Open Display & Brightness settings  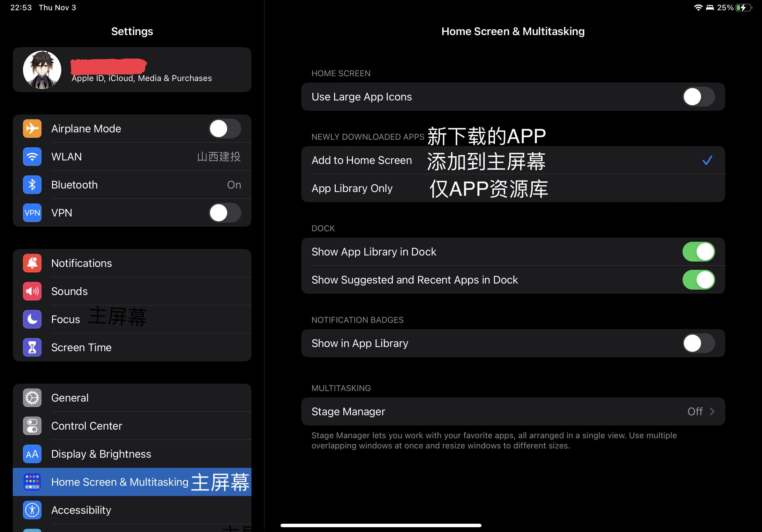(132, 454)
